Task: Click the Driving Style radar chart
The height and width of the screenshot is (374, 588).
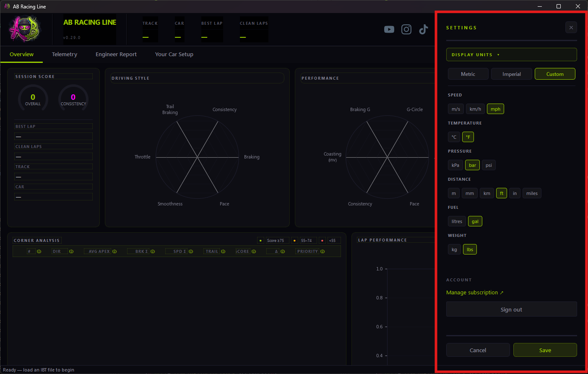Action: pyautogui.click(x=197, y=157)
